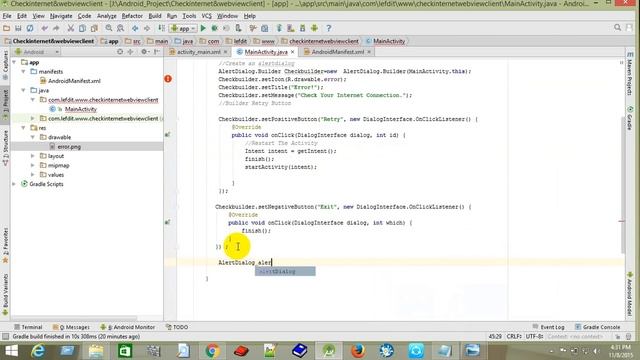This screenshot has width=640, height=360.
Task: Close the MainActivity.java tab
Action: [293, 52]
